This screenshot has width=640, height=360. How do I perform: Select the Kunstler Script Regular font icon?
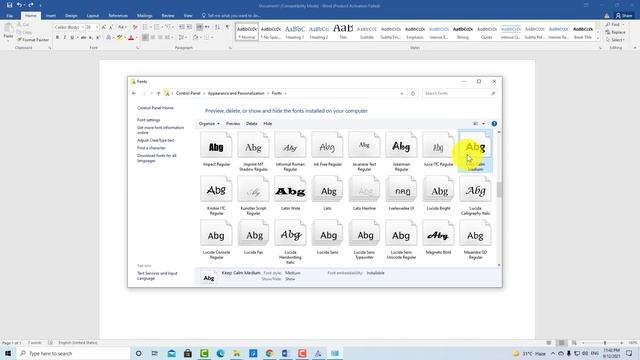253,189
